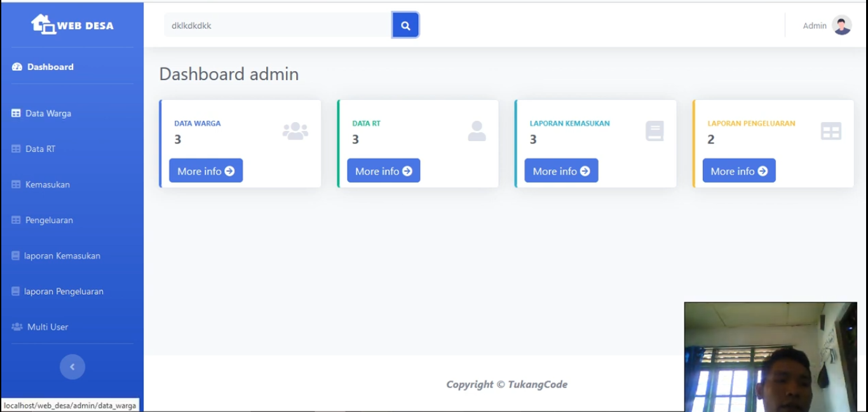Viewport: 868px width, 412px height.
Task: Collapse the sidebar with the chevron toggle
Action: click(x=72, y=367)
